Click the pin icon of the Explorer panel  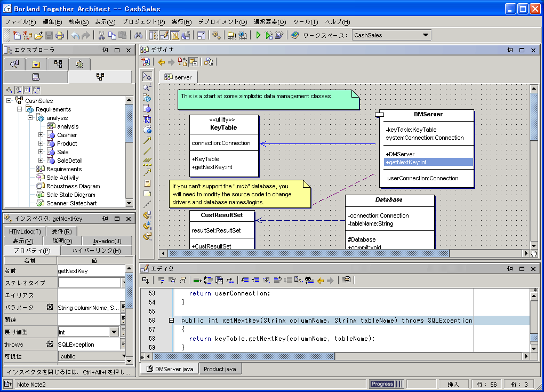click(x=105, y=50)
